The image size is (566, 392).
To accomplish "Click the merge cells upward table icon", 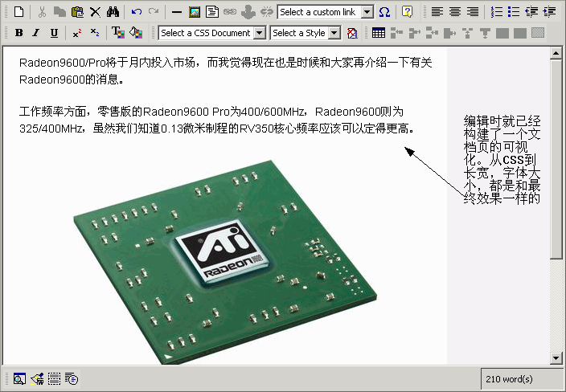I will pyautogui.click(x=467, y=33).
